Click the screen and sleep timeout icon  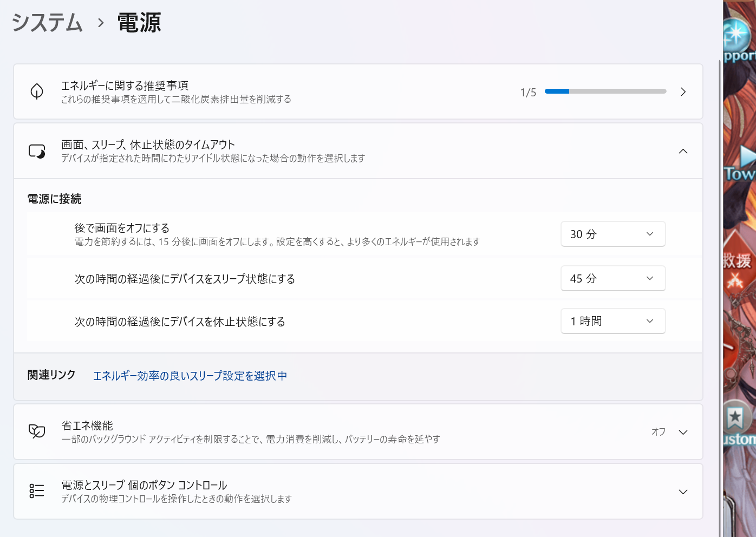(37, 151)
